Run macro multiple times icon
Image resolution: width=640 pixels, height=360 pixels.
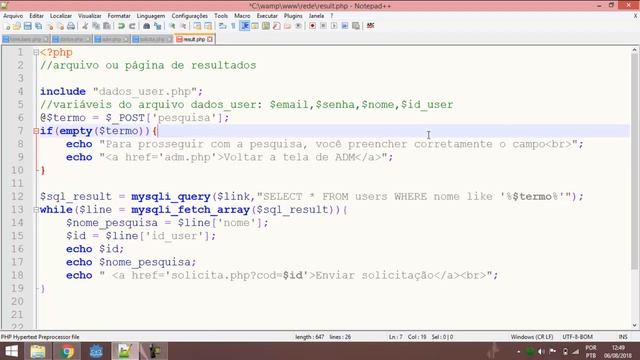click(x=345, y=26)
